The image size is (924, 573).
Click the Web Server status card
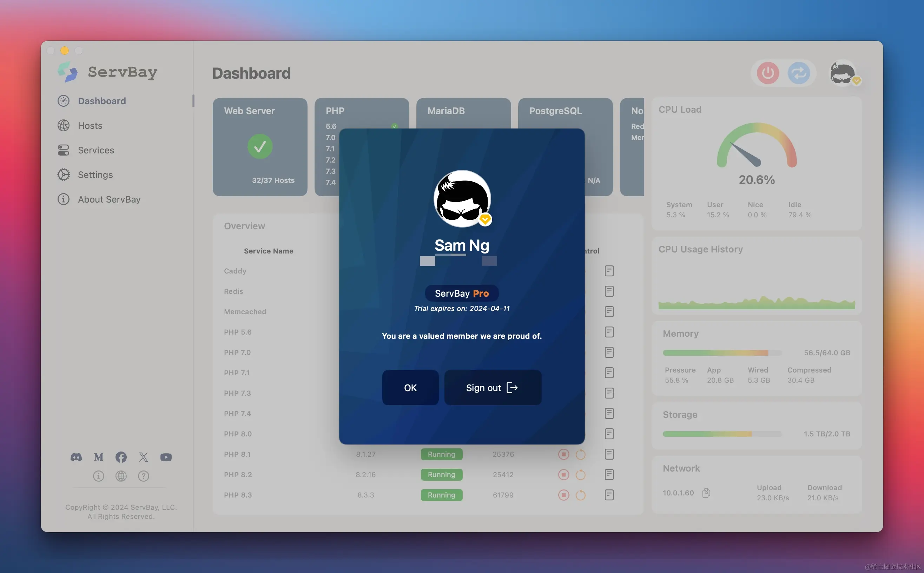[x=260, y=147]
